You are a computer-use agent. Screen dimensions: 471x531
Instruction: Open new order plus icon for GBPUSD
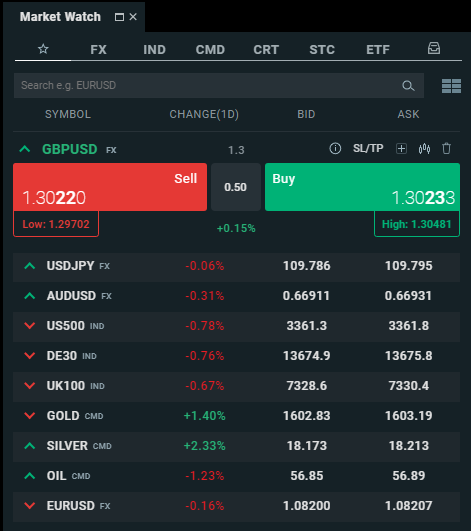[402, 149]
